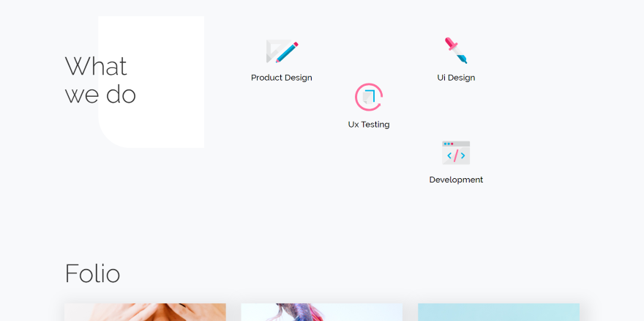Select the Ux Testing label
The width and height of the screenshot is (644, 321).
[368, 125]
